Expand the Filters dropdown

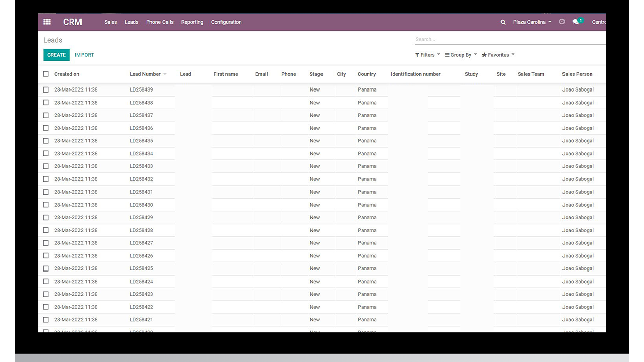pyautogui.click(x=428, y=55)
